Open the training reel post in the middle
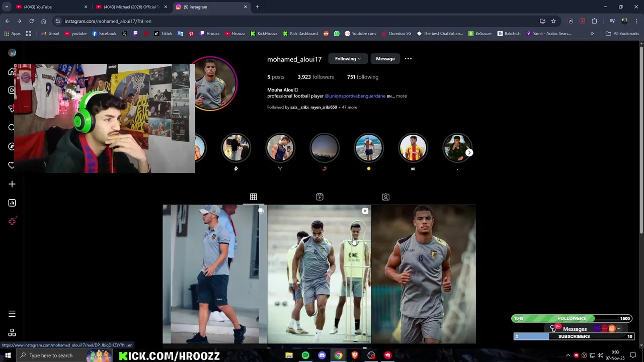 tap(319, 274)
